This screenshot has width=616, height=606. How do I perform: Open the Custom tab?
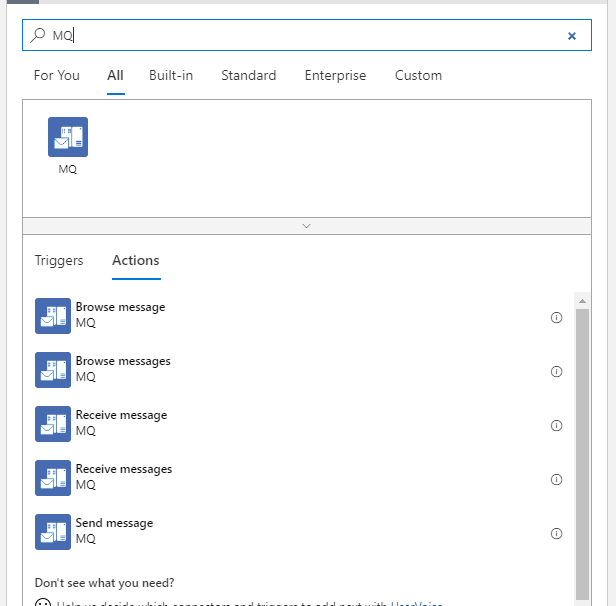pyautogui.click(x=418, y=75)
